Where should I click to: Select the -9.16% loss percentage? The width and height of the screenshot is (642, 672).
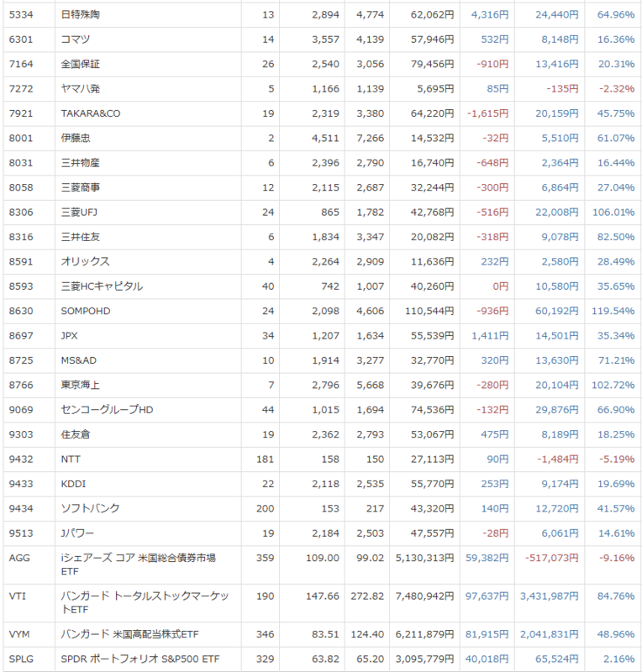click(617, 558)
